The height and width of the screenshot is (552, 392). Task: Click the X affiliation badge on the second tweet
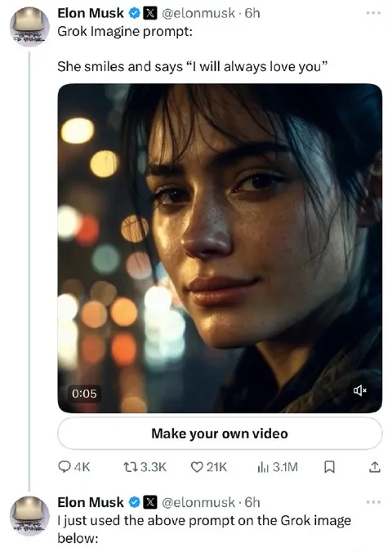[149, 502]
